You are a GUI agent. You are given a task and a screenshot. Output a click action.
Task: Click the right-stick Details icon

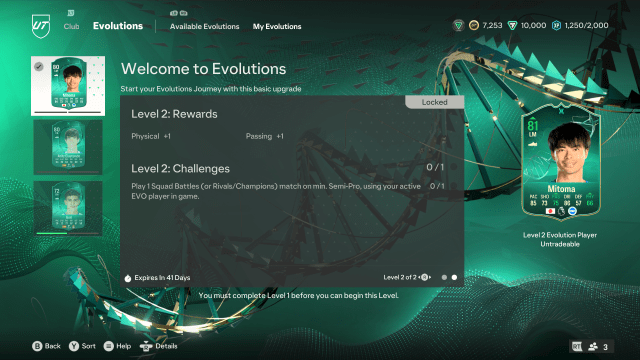point(146,346)
